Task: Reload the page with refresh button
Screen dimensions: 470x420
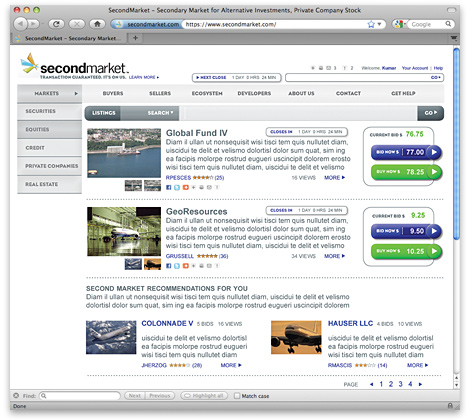Action: coord(56,24)
